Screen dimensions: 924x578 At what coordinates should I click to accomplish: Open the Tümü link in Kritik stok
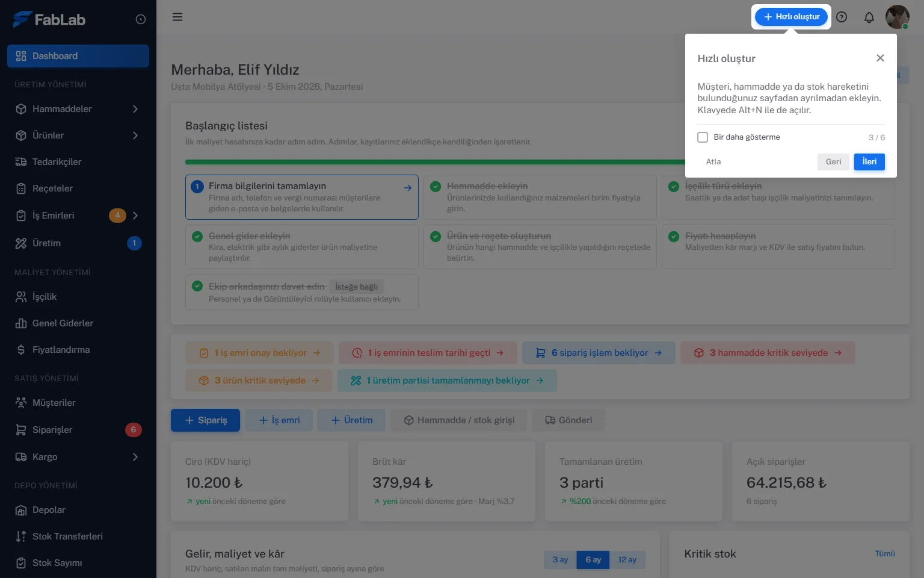[885, 554]
